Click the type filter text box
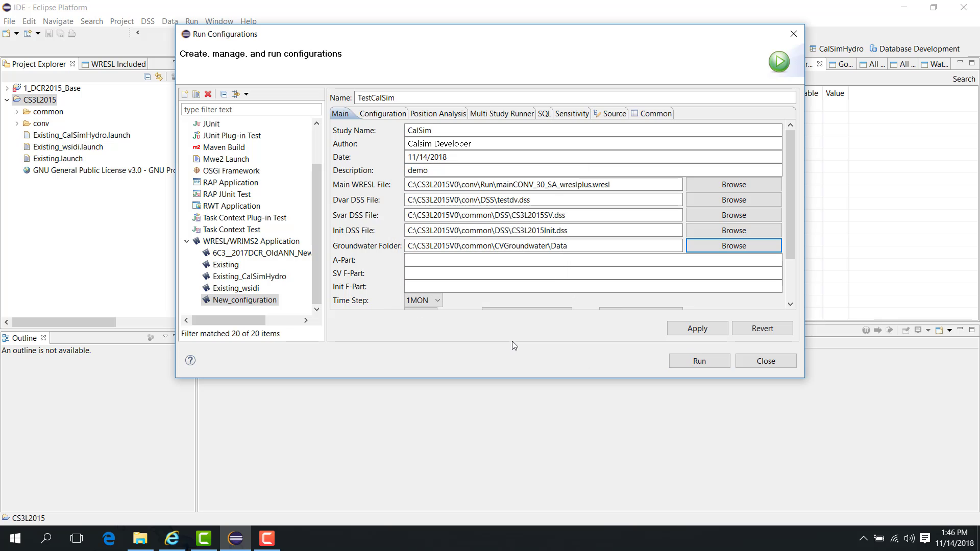The height and width of the screenshot is (551, 980). coord(251,110)
